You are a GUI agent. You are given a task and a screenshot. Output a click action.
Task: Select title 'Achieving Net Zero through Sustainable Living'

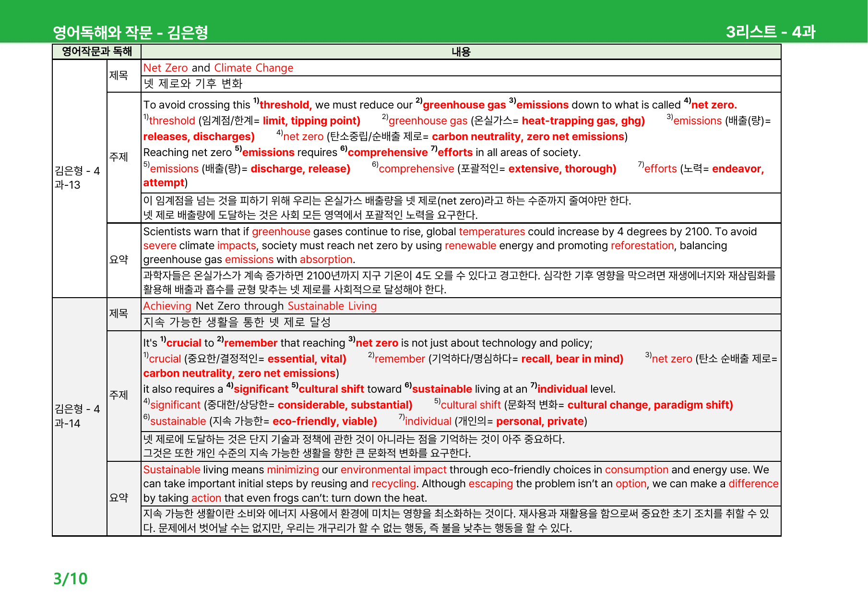(x=260, y=306)
